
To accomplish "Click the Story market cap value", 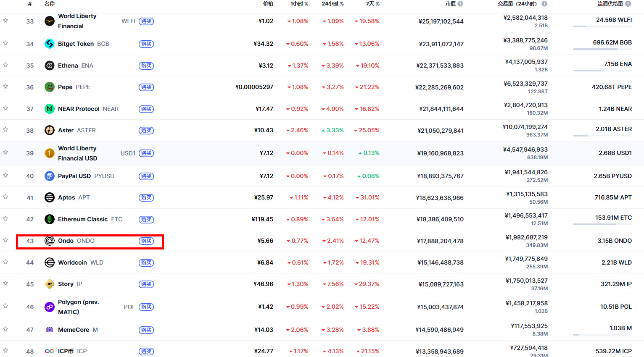I will pyautogui.click(x=441, y=284).
